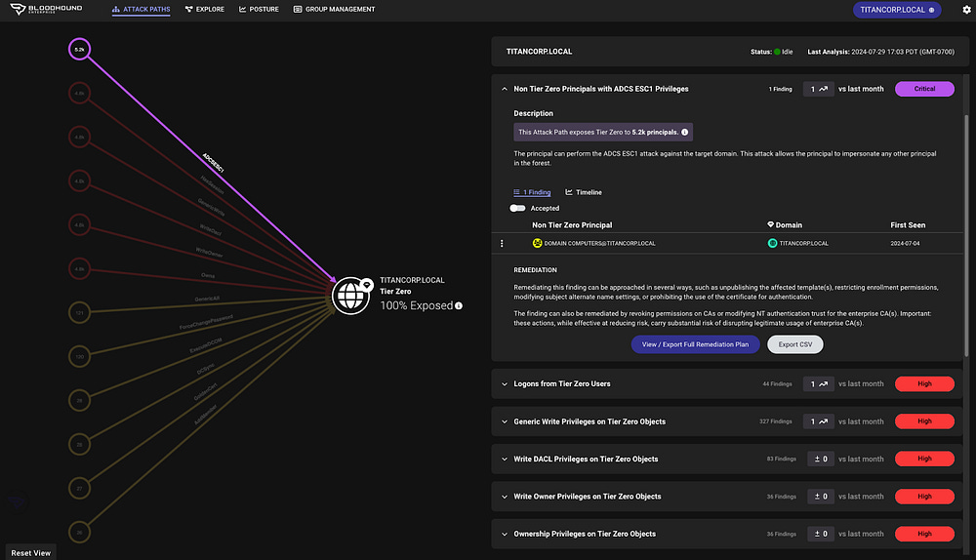
Task: Click the ForceChangePassword edge label
Action: tap(206, 322)
